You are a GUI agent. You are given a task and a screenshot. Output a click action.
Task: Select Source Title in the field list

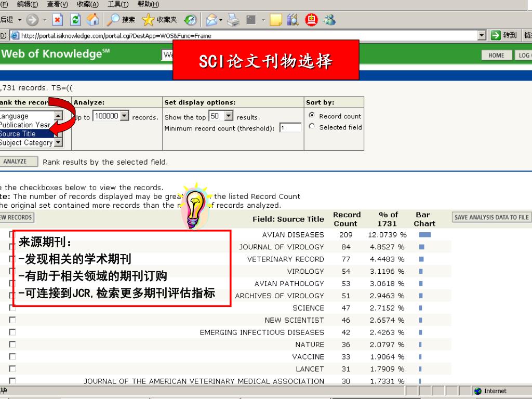27,134
